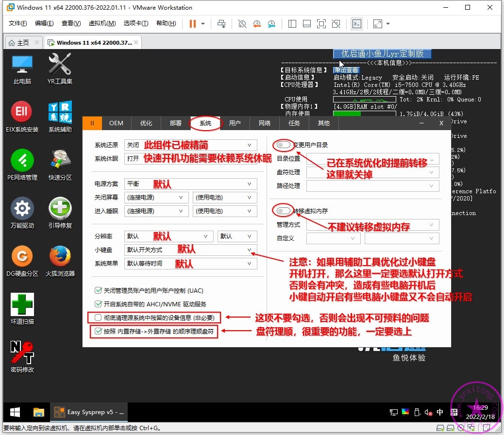Click the send Ctrl+Alt+Del toolbar icon

tap(221, 24)
